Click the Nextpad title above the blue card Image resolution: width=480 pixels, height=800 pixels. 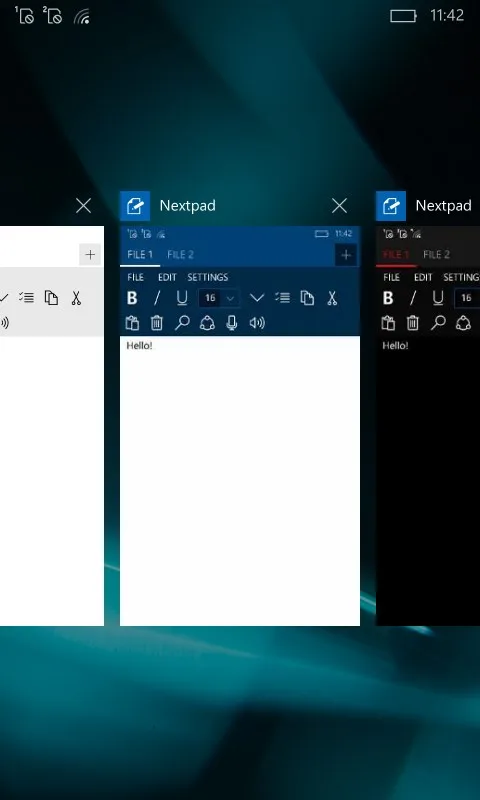(187, 206)
